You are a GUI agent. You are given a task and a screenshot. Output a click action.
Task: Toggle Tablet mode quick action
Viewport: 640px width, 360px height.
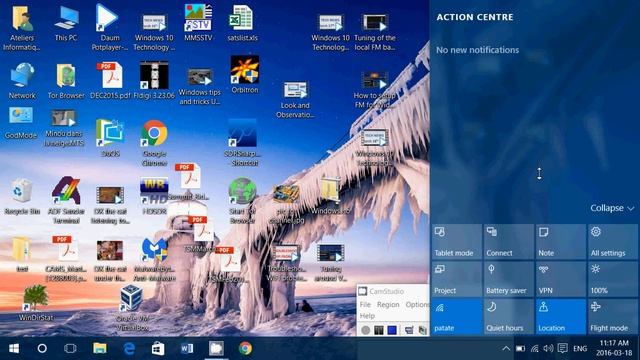click(x=456, y=242)
